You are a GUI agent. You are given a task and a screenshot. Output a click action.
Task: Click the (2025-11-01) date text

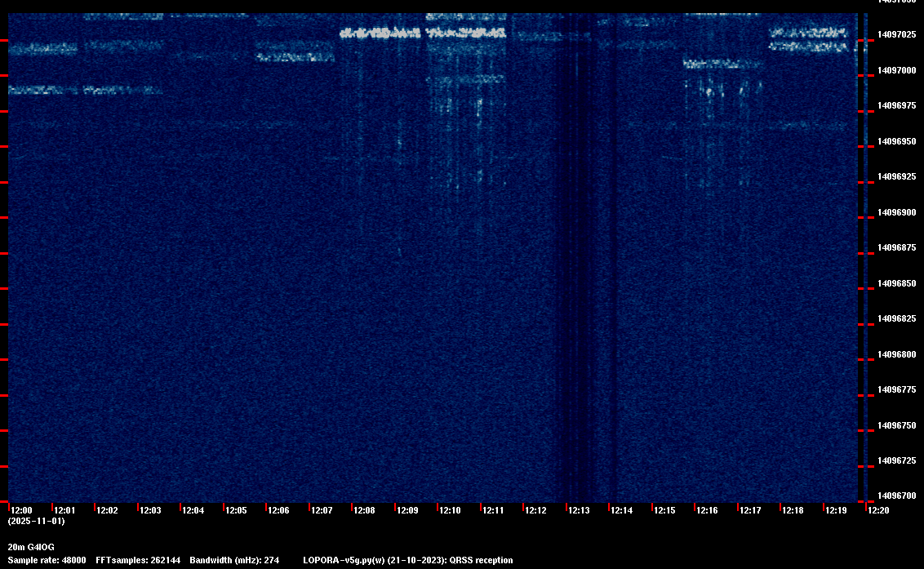pyautogui.click(x=37, y=521)
